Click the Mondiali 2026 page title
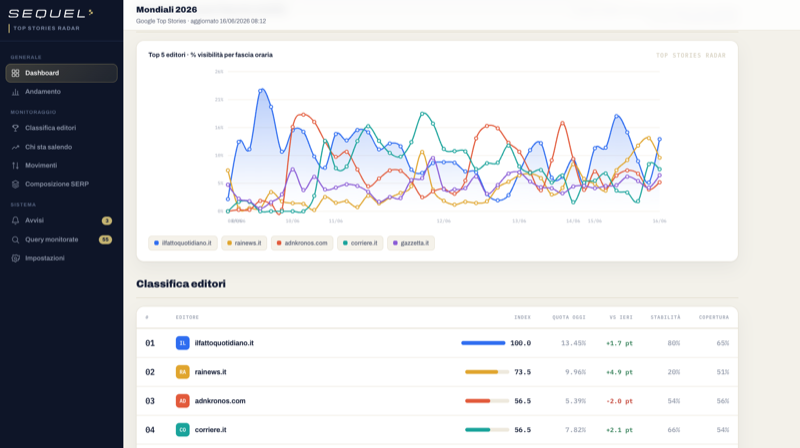Screen dimensions: 800x448 [x=166, y=10]
